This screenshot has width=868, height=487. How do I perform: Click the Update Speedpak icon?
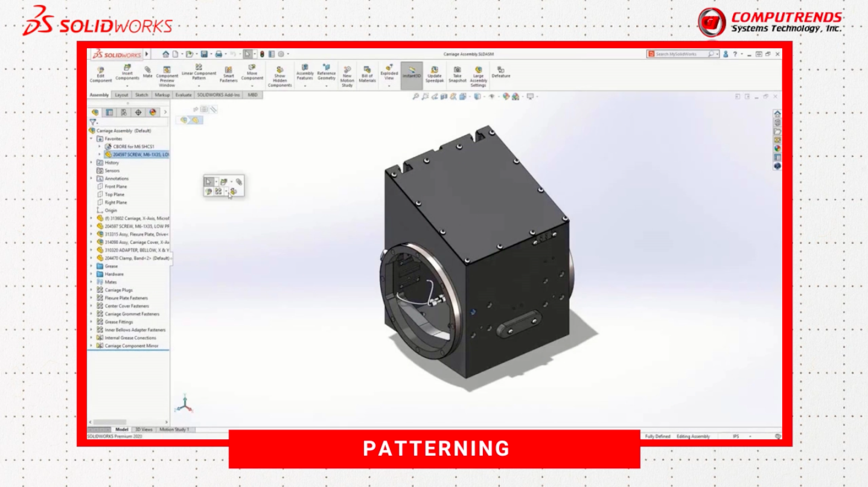(x=434, y=74)
